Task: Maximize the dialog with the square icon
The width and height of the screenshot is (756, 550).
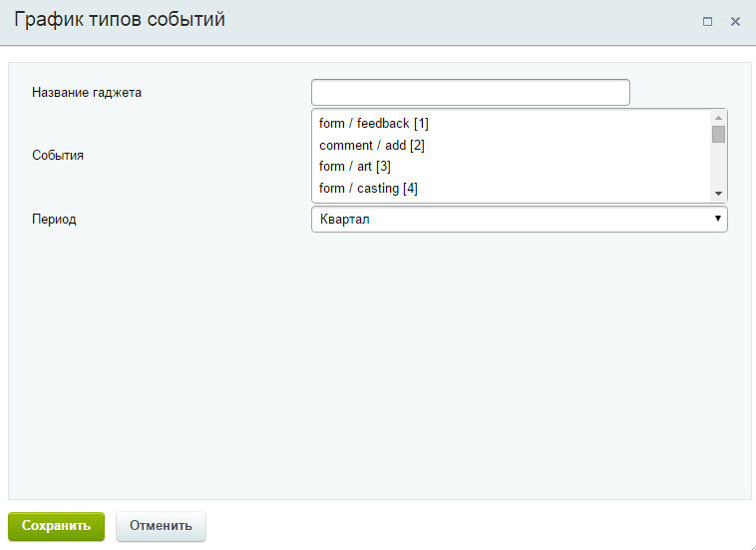Action: coord(707,21)
